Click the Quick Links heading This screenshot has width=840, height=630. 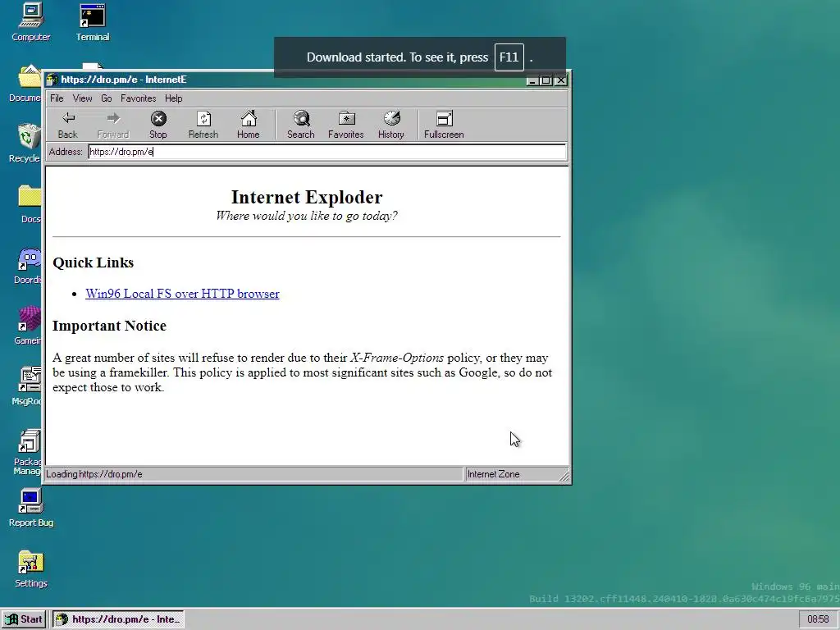click(94, 262)
